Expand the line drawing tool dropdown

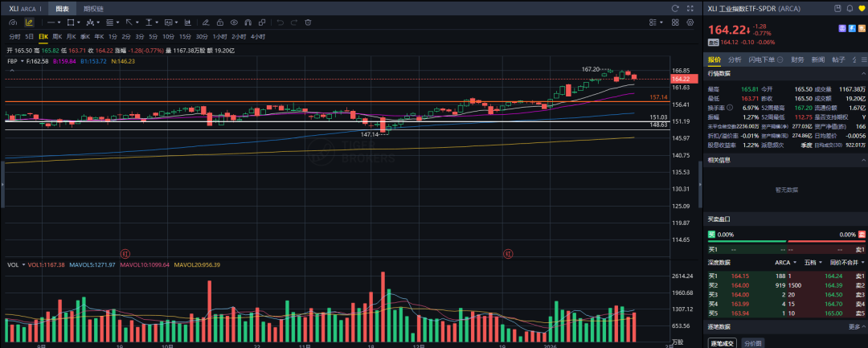(x=59, y=23)
